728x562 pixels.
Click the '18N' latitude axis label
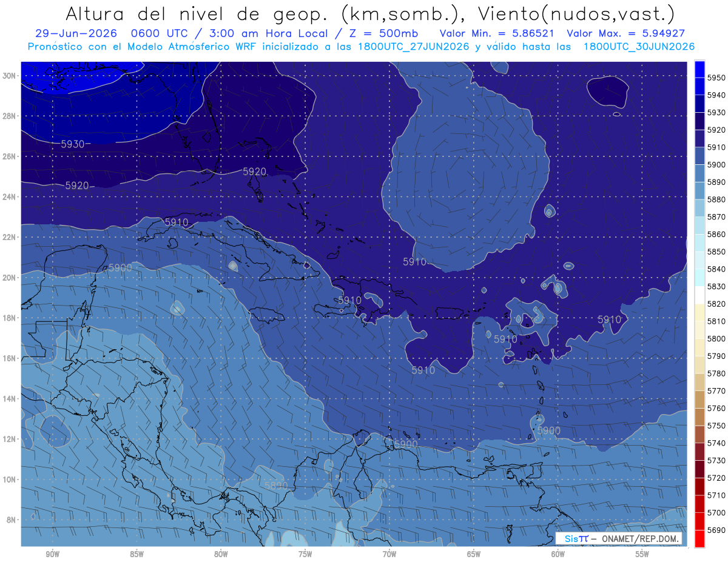(x=10, y=318)
